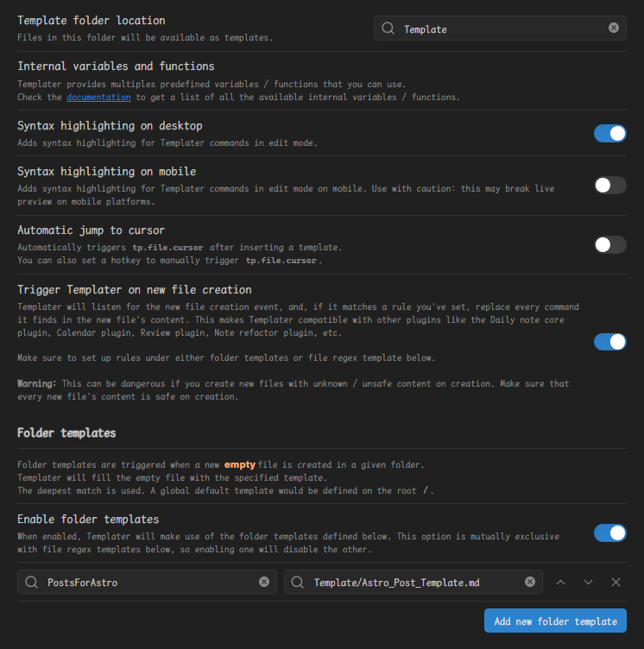
Task: Click search icon in Template folder location
Action: point(388,28)
